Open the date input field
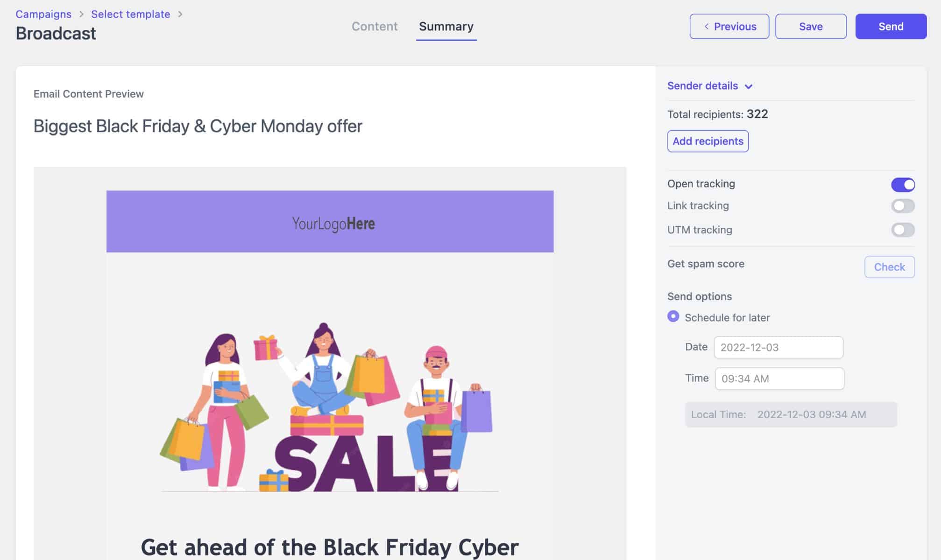This screenshot has width=941, height=560. pyautogui.click(x=778, y=347)
